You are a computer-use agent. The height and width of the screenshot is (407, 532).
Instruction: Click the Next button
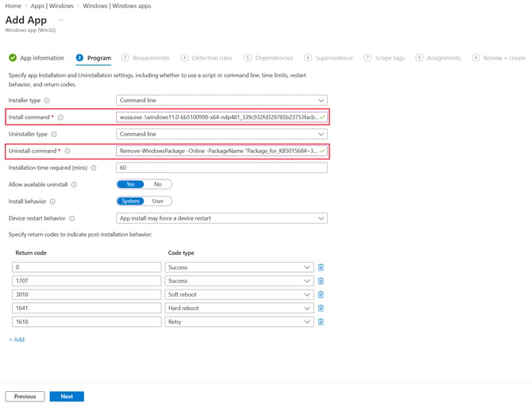click(67, 397)
